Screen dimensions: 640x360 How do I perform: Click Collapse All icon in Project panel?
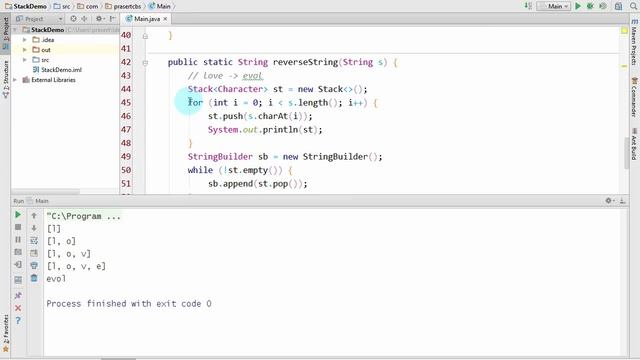click(x=84, y=19)
